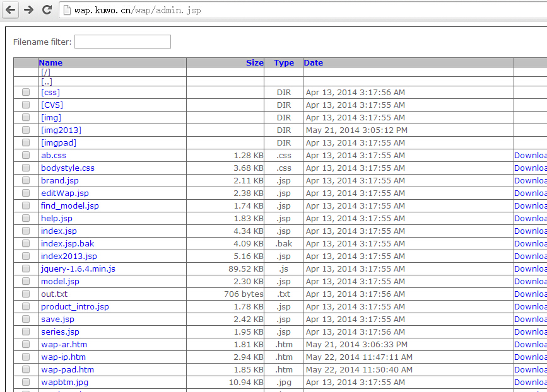
Task: Open the [CVS] directory
Action: coord(52,105)
